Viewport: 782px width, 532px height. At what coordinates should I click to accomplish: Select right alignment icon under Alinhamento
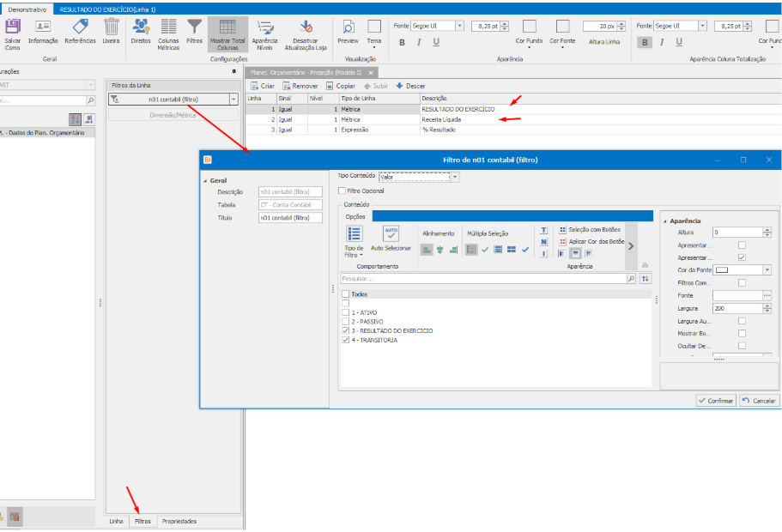(453, 250)
